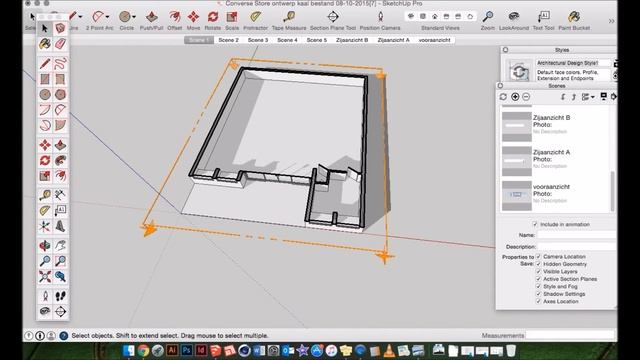Click the Architectural Design Style name field
Image resolution: width=640 pixels, height=360 pixels.
573,63
